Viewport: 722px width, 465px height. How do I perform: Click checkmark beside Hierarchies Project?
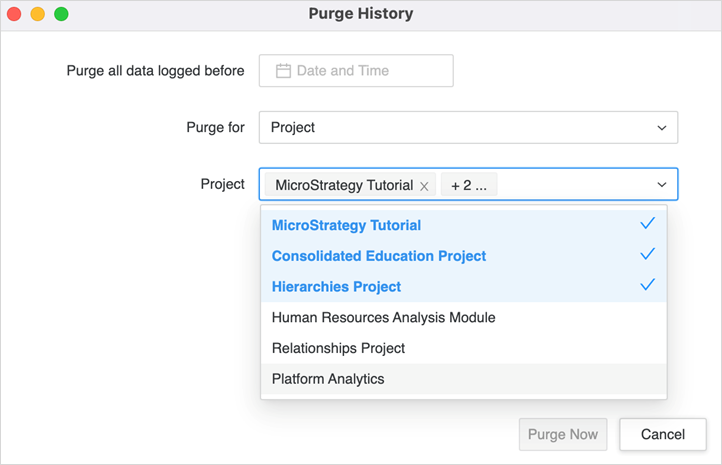[x=647, y=285]
